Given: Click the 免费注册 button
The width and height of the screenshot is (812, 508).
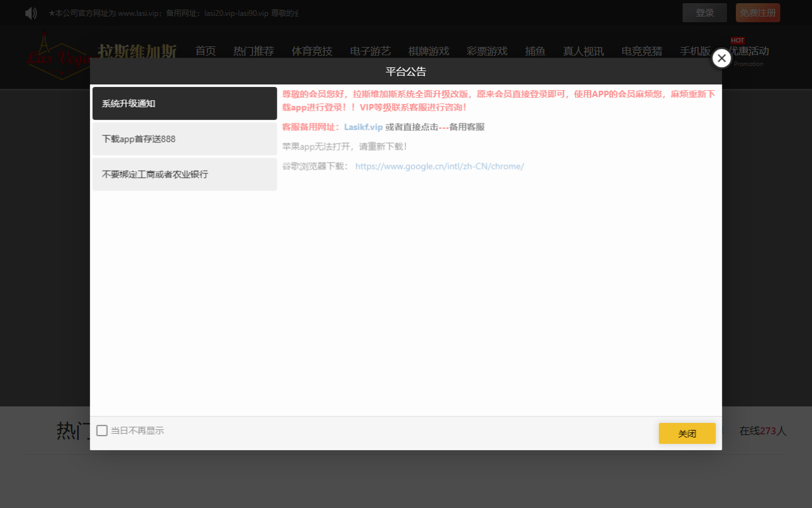Looking at the screenshot, I should [x=758, y=13].
